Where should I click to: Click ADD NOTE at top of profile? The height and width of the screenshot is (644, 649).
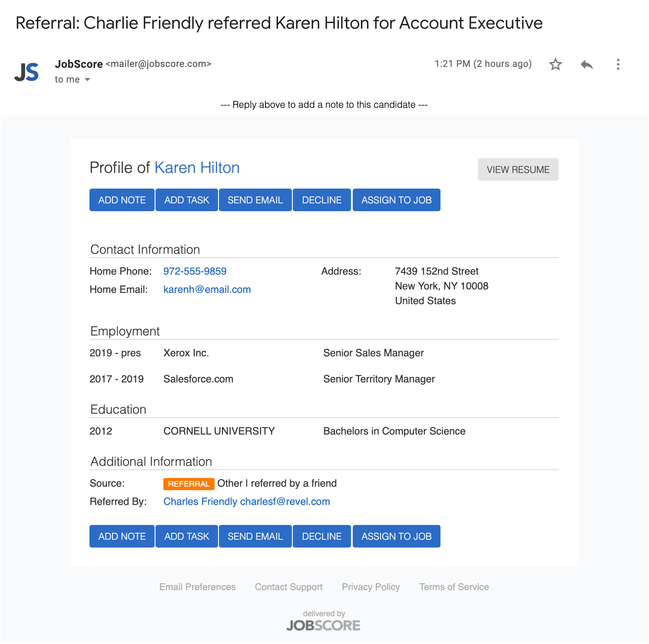(x=122, y=200)
